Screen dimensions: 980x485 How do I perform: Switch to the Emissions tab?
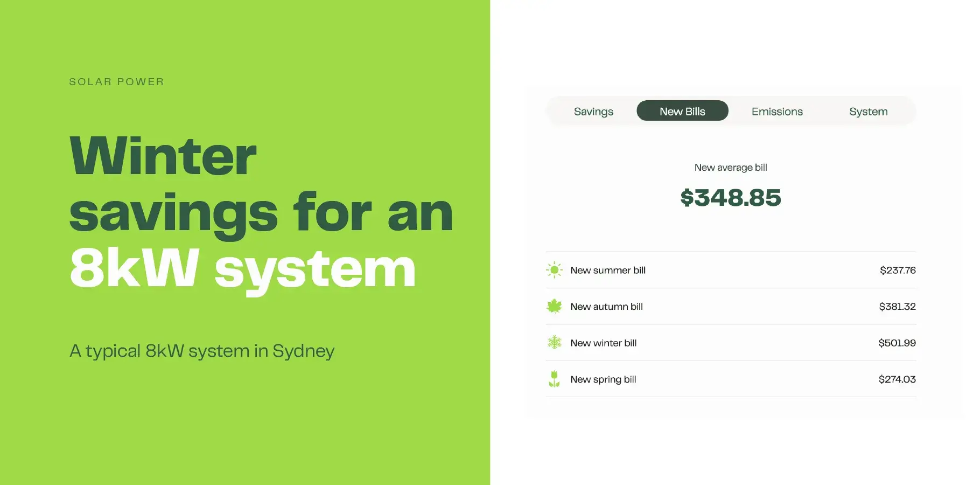pos(777,111)
